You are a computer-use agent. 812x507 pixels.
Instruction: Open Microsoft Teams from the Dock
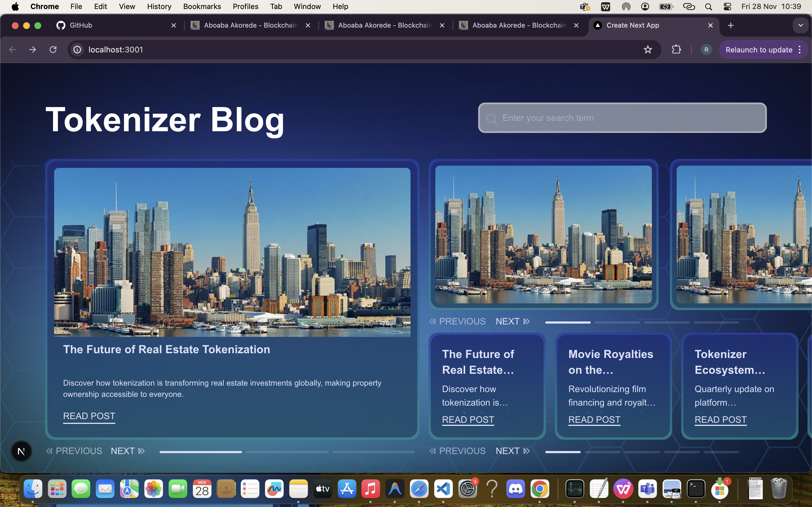[x=648, y=489]
